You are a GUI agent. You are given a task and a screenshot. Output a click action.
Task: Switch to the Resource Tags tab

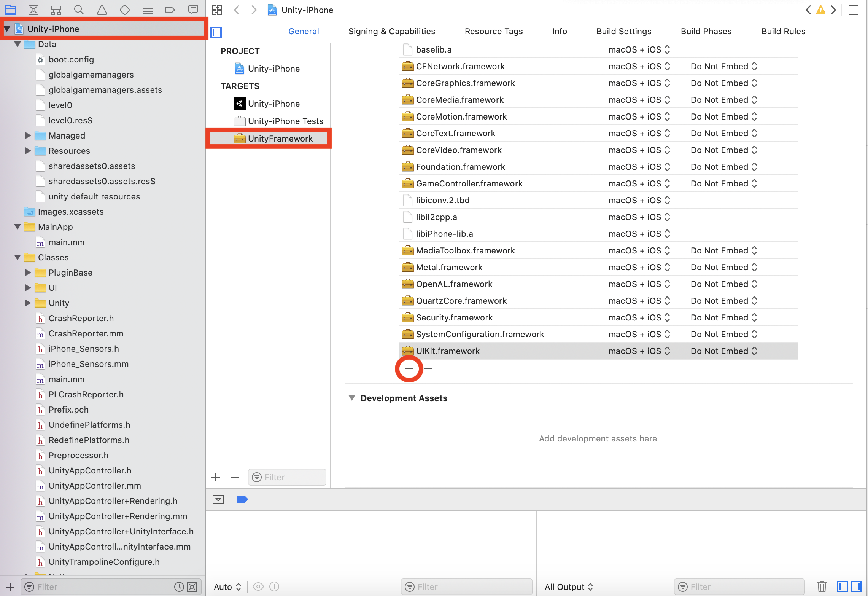(494, 31)
